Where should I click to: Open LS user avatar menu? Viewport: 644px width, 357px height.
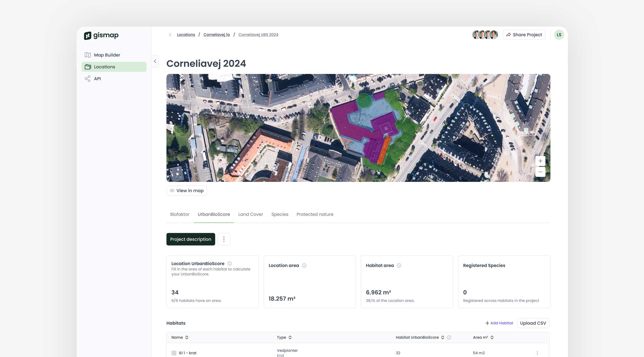[559, 35]
